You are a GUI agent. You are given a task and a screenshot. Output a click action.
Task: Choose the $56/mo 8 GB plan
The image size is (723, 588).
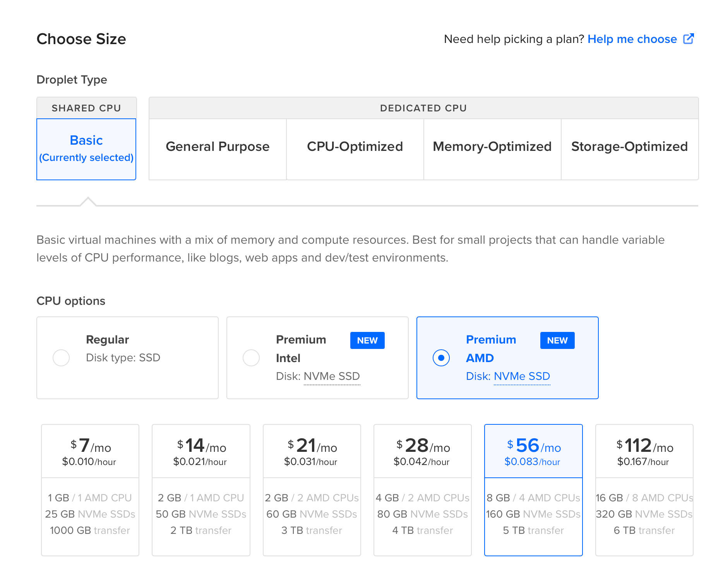pyautogui.click(x=533, y=490)
